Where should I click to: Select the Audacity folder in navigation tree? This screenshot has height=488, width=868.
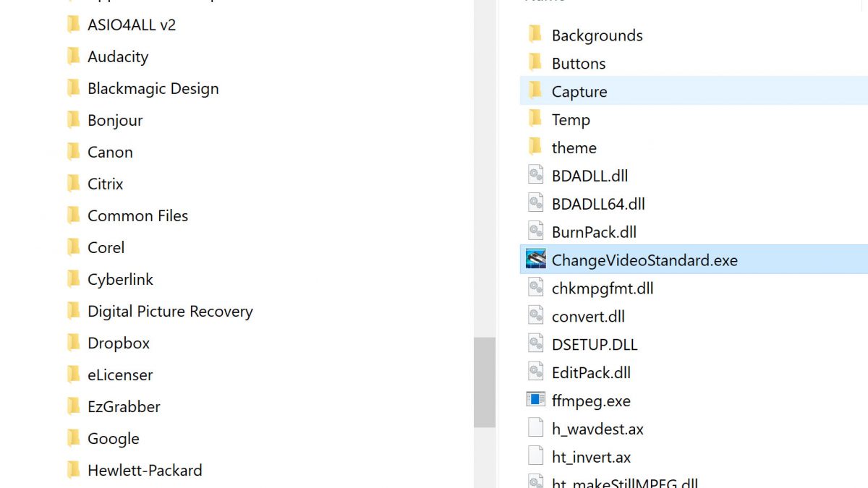click(117, 56)
